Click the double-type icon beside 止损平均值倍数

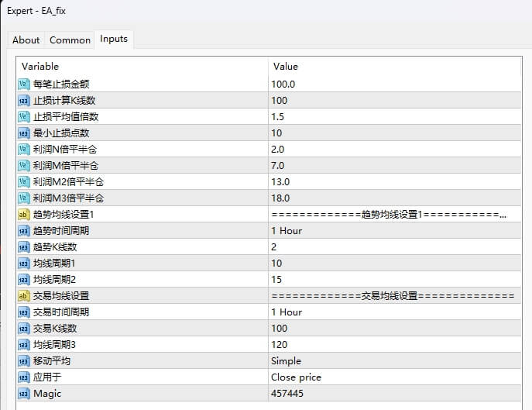(x=24, y=117)
